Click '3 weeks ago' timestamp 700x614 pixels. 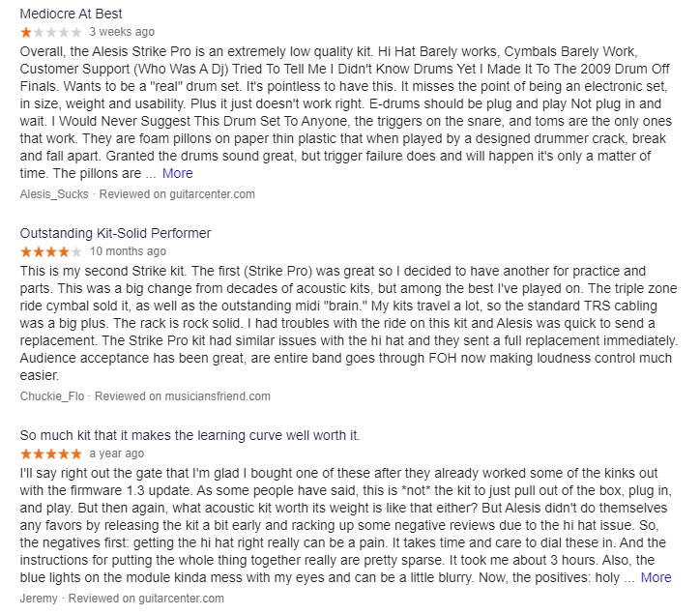coord(122,32)
